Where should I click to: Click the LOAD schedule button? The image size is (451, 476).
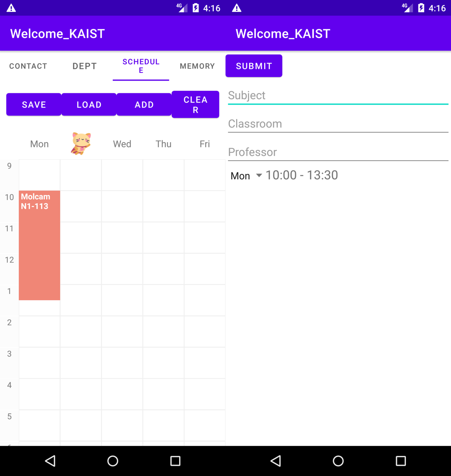click(89, 104)
